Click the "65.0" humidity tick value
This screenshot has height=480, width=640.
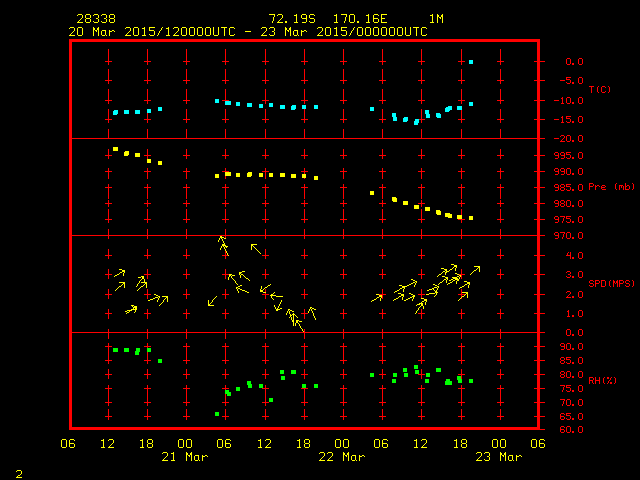(571, 417)
